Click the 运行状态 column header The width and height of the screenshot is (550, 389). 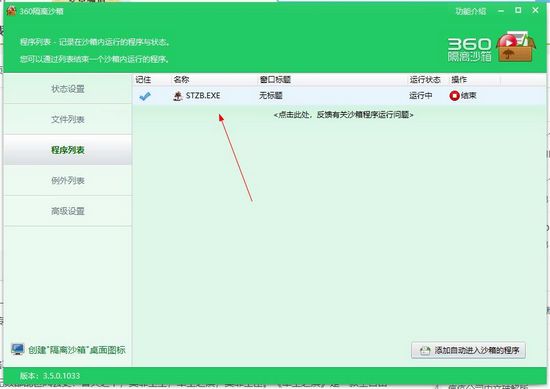tap(425, 80)
